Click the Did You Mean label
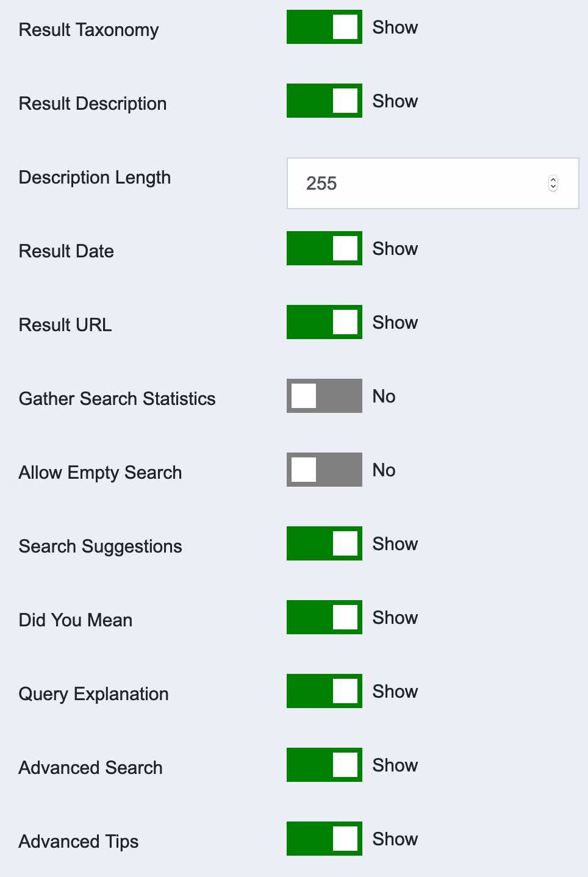 click(x=76, y=620)
